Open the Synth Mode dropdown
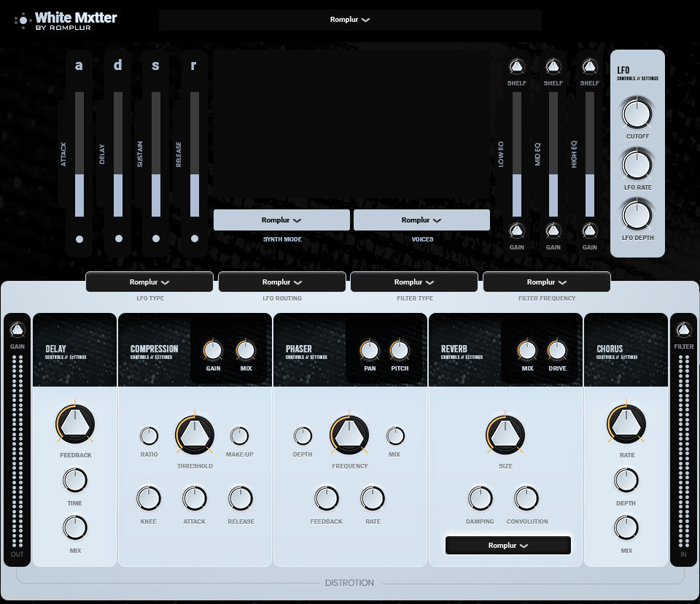Screen dimensions: 700x604 (x=281, y=220)
